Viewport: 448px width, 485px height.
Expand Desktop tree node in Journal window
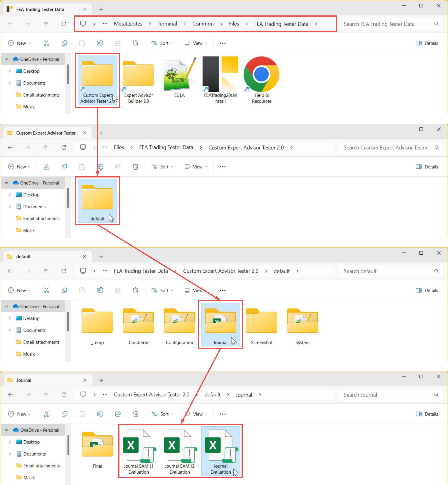coord(10,442)
